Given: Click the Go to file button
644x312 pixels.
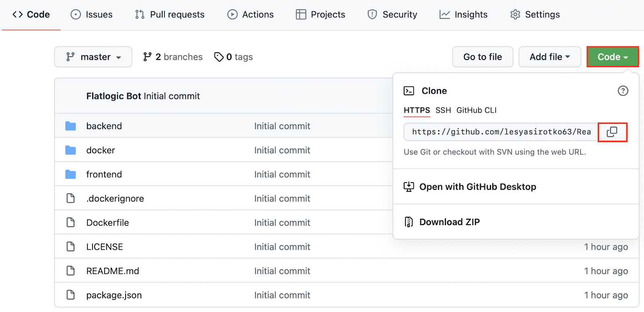Looking at the screenshot, I should tap(483, 57).
